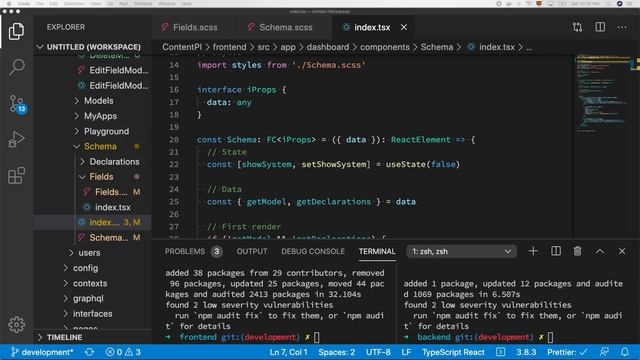Open Source Control view with 13 badge
Image resolution: width=640 pixels, height=360 pixels.
17,104
